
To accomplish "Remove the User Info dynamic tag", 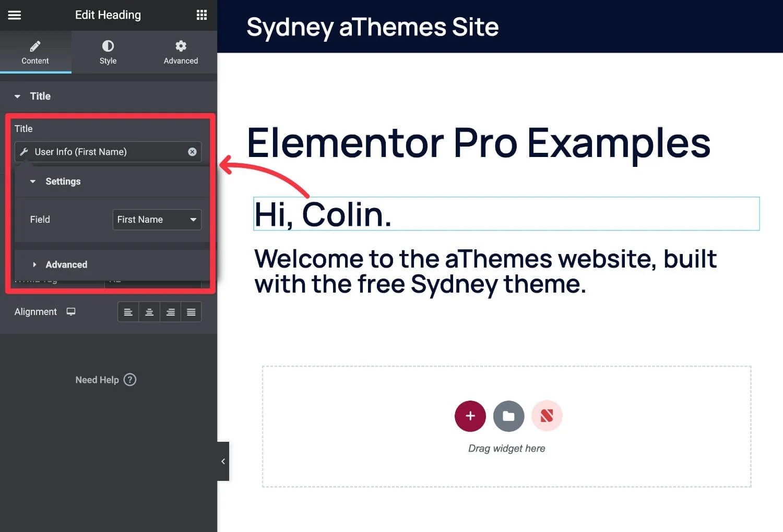I will [192, 152].
